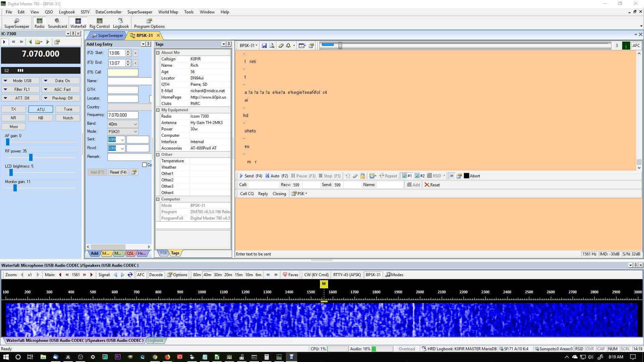Click the Program Options toolbar icon

(149, 23)
